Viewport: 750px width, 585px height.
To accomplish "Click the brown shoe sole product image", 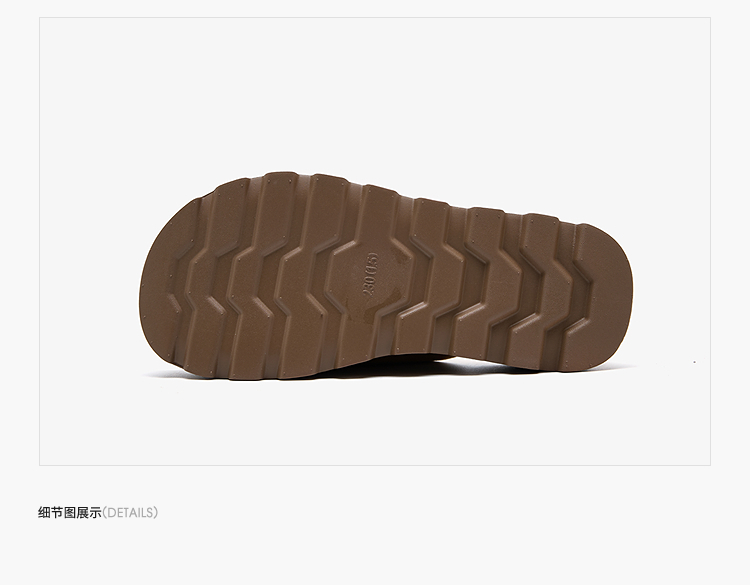I will point(386,276).
